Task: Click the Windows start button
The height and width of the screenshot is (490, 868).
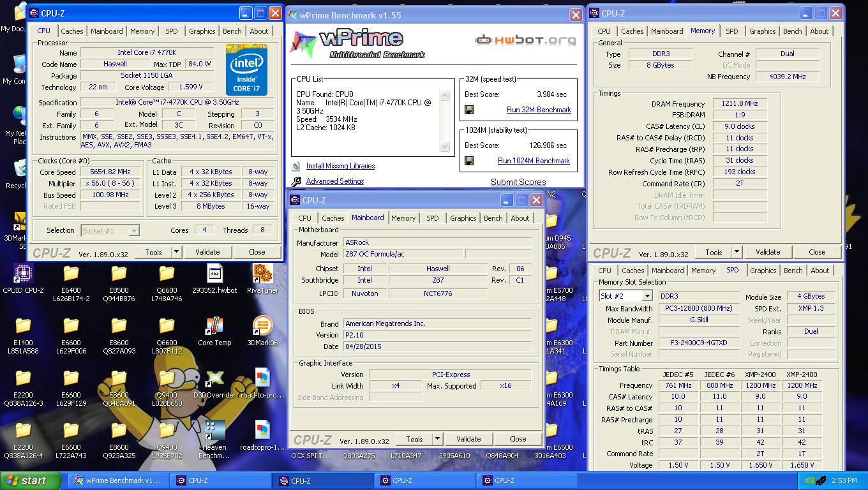Action: 31,480
